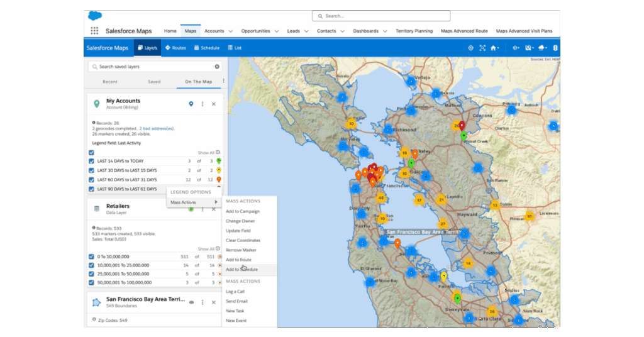Screen dimensions: 644x337
Task: Uncheck the 0 To 10,000,000 sales range
Action: (x=92, y=257)
